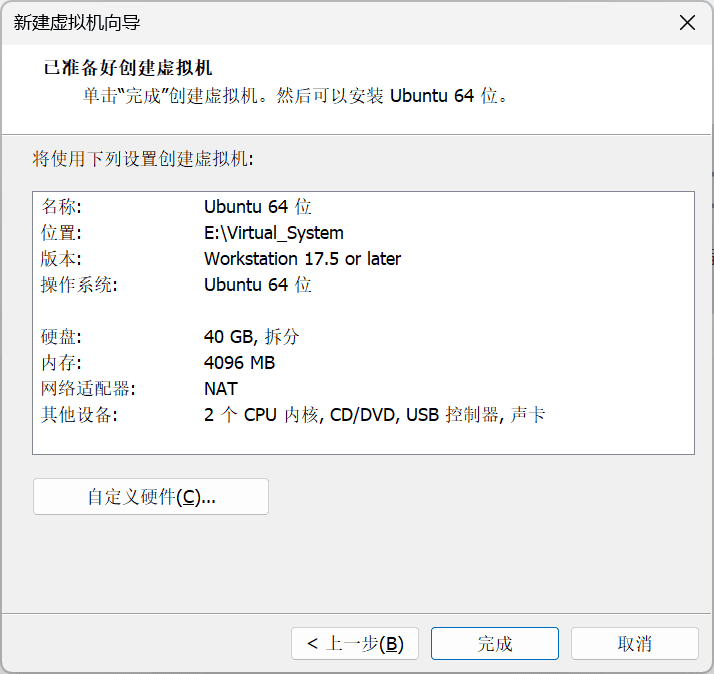
Task: Open 自定义硬件(C)... hardware settings
Action: click(x=151, y=496)
